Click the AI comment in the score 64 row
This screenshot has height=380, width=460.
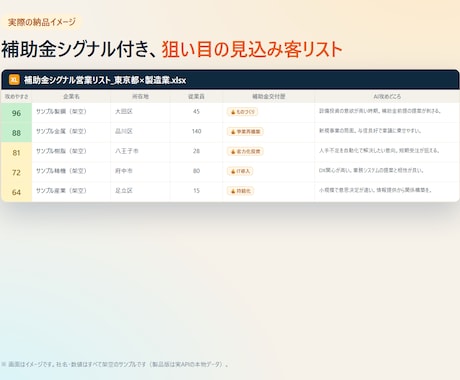[375, 190]
